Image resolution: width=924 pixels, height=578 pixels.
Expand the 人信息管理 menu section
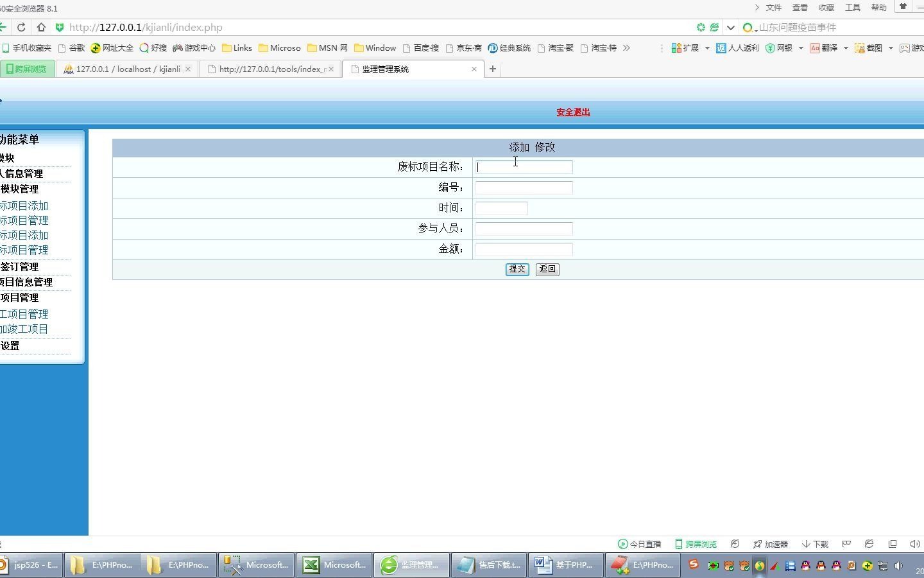pyautogui.click(x=21, y=173)
